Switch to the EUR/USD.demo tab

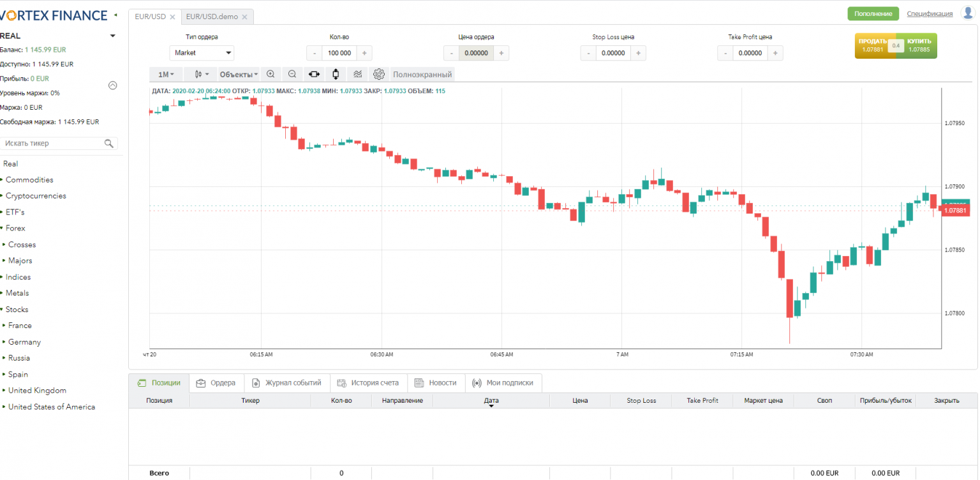[x=212, y=17]
